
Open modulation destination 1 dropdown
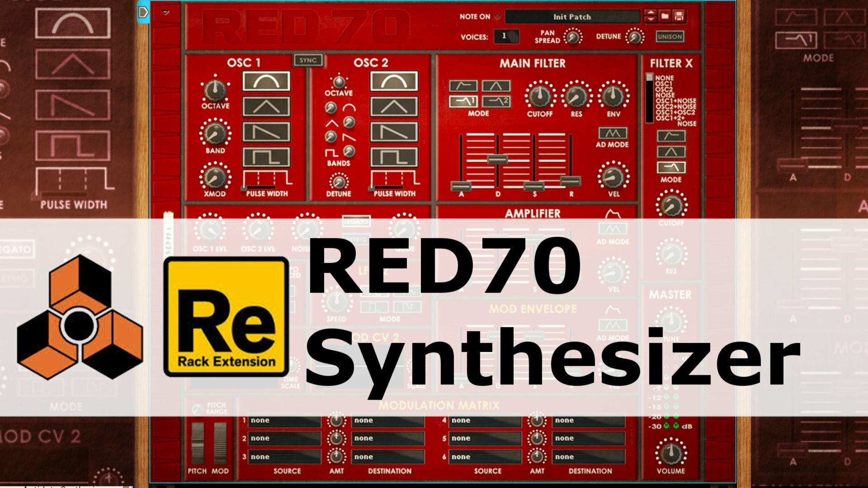388,421
